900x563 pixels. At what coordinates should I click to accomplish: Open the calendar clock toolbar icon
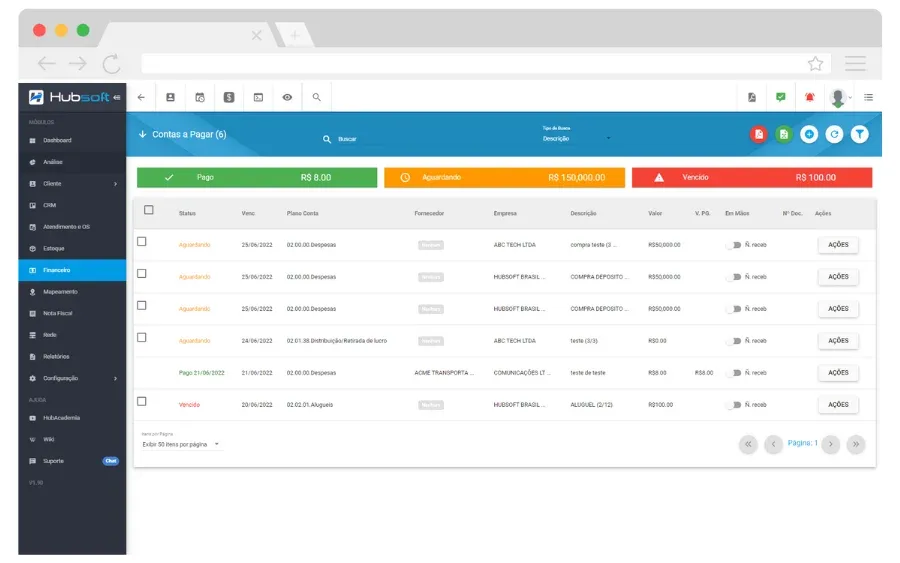(x=200, y=98)
